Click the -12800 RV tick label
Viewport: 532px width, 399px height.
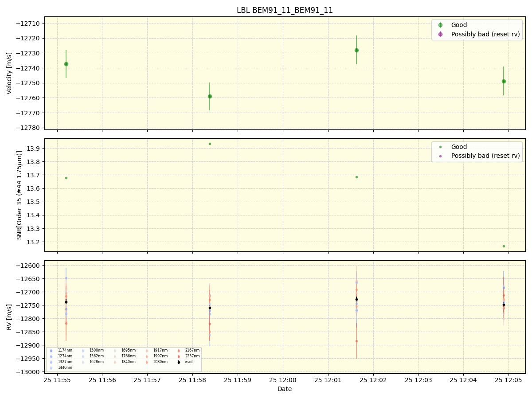(29, 319)
